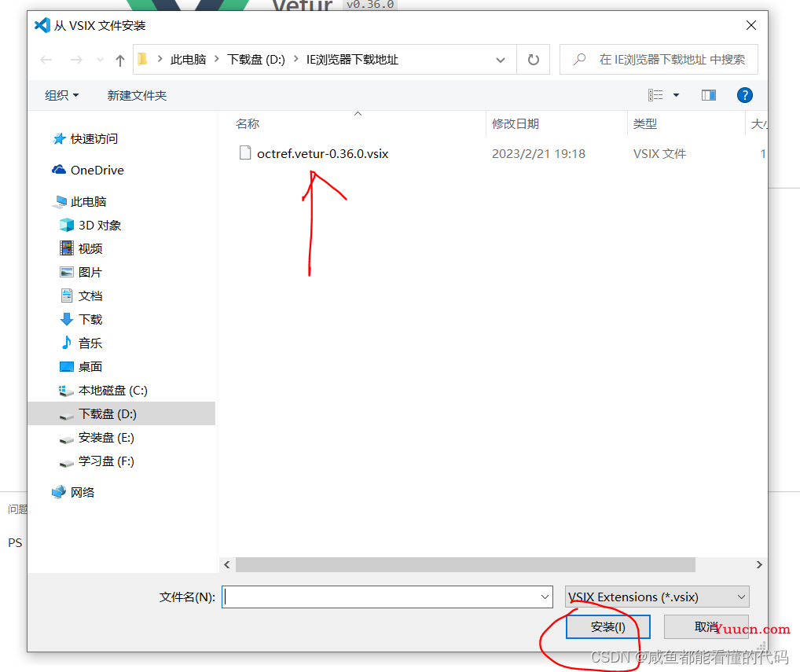Open the 下载 folder
The width and height of the screenshot is (800, 672).
point(82,319)
